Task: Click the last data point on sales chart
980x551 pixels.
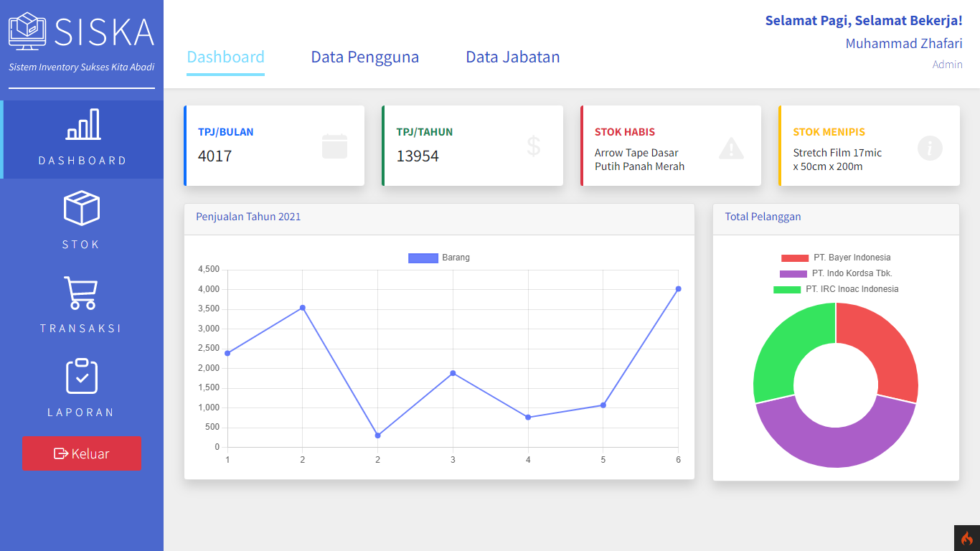Action: 678,289
